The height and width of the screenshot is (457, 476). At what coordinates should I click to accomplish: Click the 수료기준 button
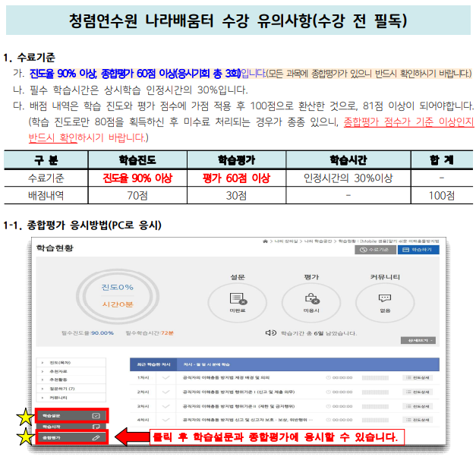pyautogui.click(x=375, y=250)
